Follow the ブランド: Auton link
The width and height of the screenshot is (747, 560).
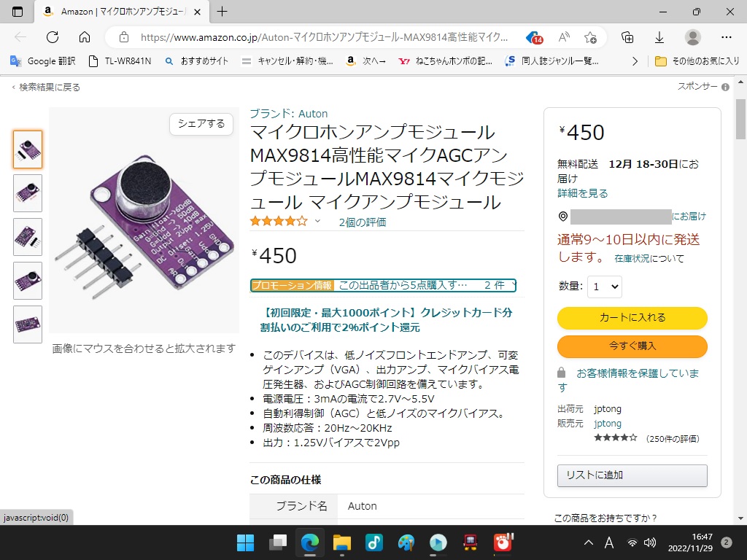click(x=289, y=114)
